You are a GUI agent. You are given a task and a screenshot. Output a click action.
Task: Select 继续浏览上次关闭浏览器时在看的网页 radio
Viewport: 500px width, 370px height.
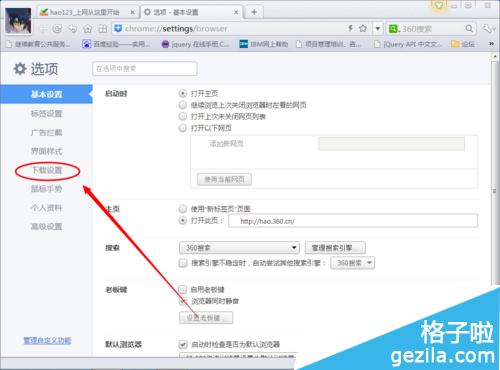pos(182,105)
